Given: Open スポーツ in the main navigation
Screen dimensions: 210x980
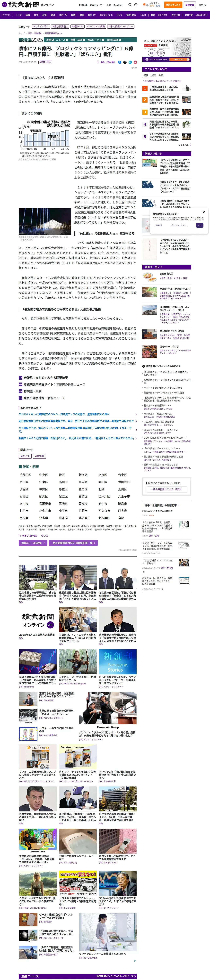Looking at the screenshot, I should coord(63,15).
